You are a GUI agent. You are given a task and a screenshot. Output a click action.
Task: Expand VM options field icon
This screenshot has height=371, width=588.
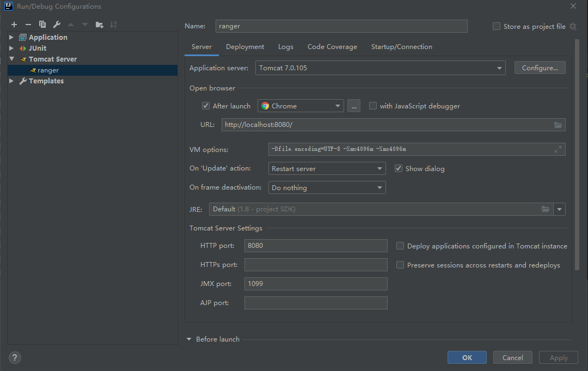pyautogui.click(x=558, y=149)
